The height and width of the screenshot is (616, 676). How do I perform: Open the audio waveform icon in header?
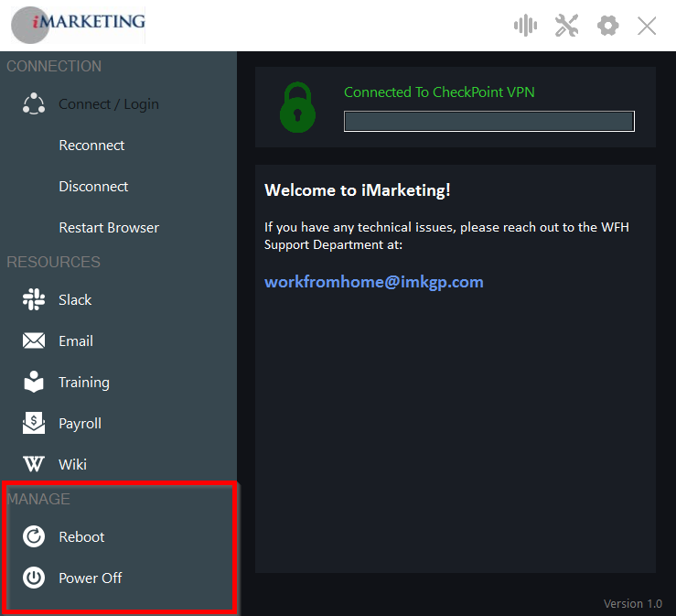click(525, 26)
